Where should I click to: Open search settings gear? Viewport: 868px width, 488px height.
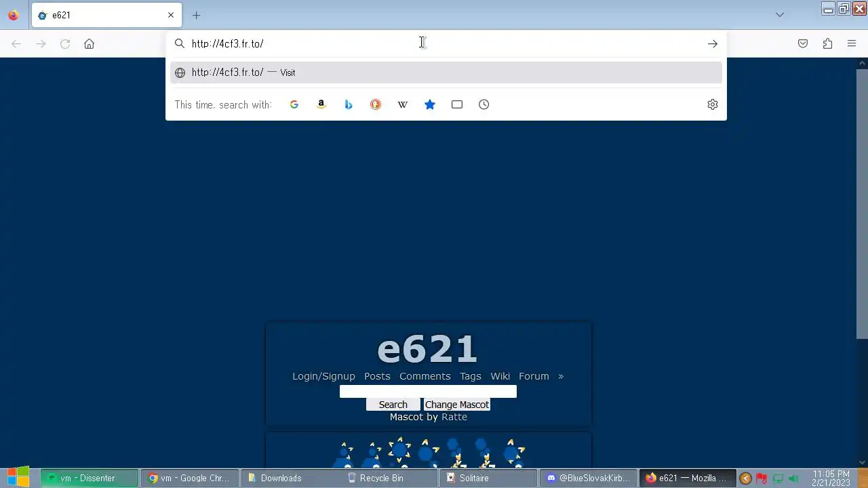click(x=713, y=104)
